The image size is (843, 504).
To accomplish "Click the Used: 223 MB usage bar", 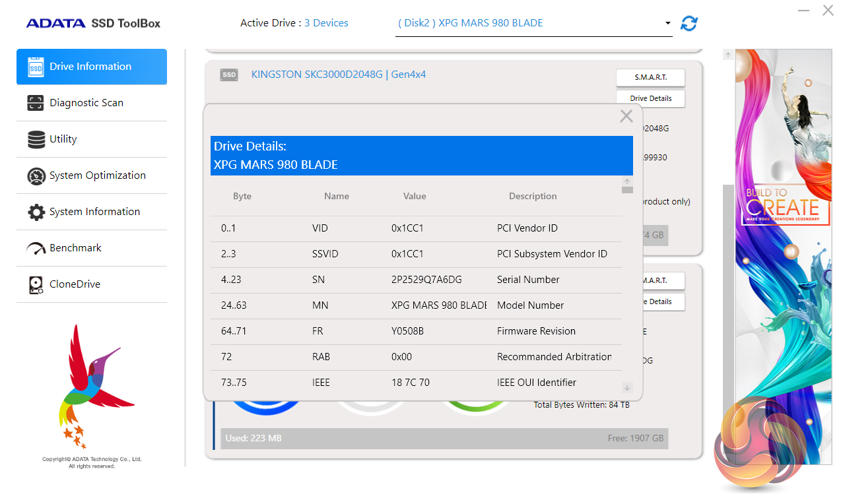I will 444,439.
